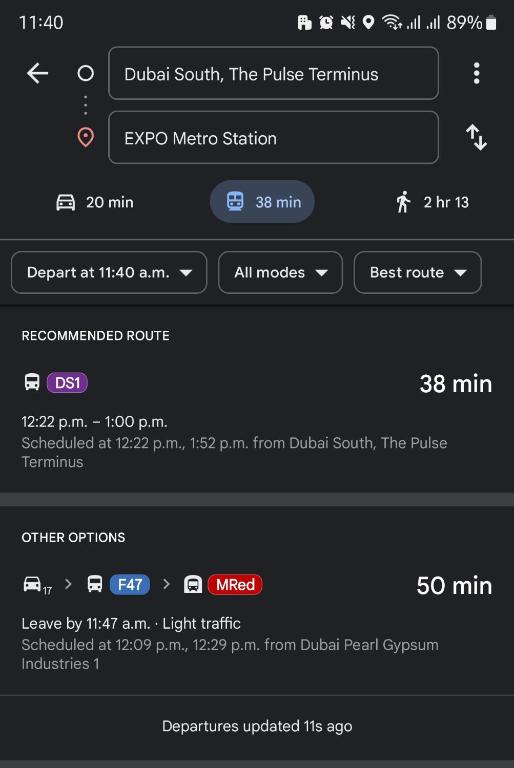
Task: Tap the location icon in status bar
Action: pyautogui.click(x=368, y=22)
